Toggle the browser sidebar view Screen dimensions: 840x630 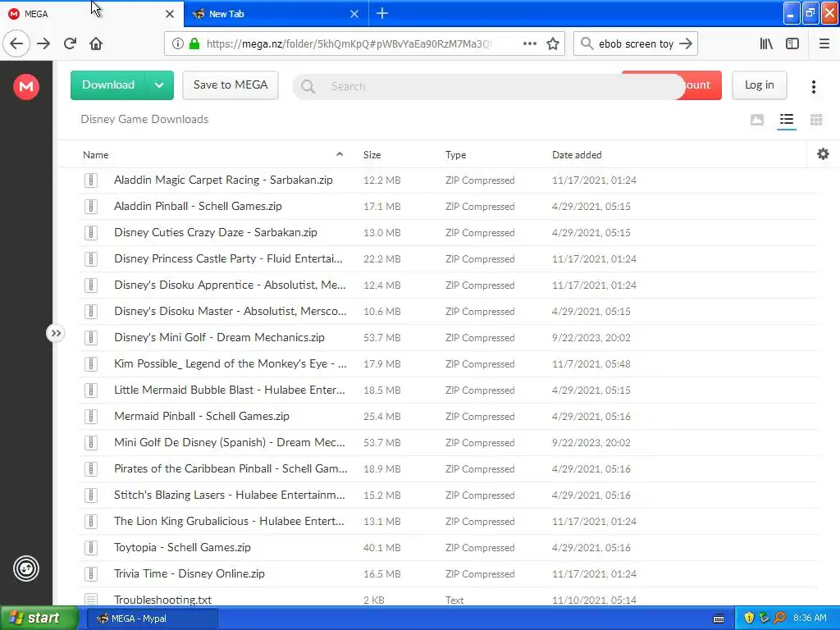coord(792,43)
